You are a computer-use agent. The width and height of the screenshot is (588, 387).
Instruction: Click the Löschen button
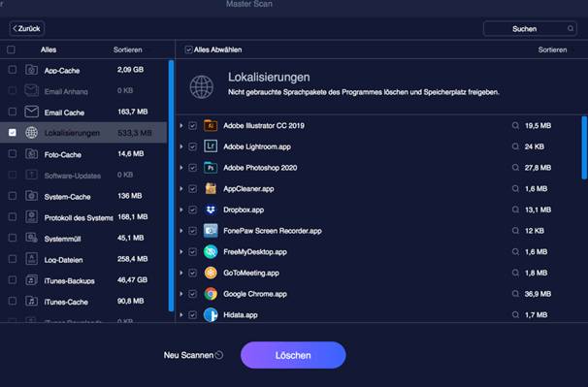coord(293,355)
